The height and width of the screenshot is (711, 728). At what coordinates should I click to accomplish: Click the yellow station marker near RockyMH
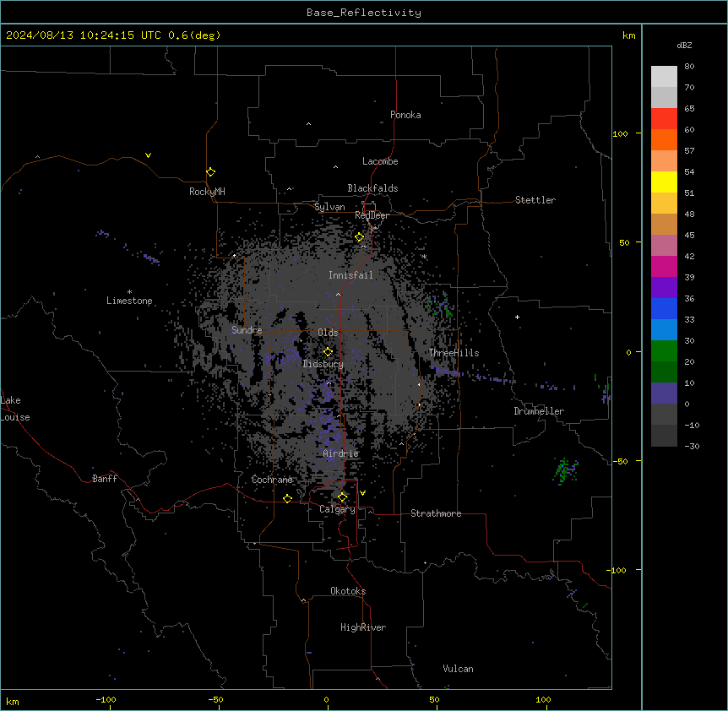tap(211, 172)
